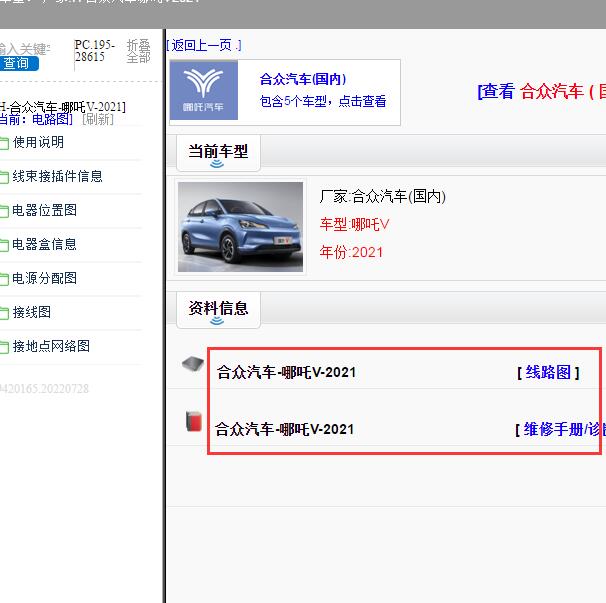Click 包含5个车型，点击查看 link
This screenshot has height=603, width=606.
323,101
